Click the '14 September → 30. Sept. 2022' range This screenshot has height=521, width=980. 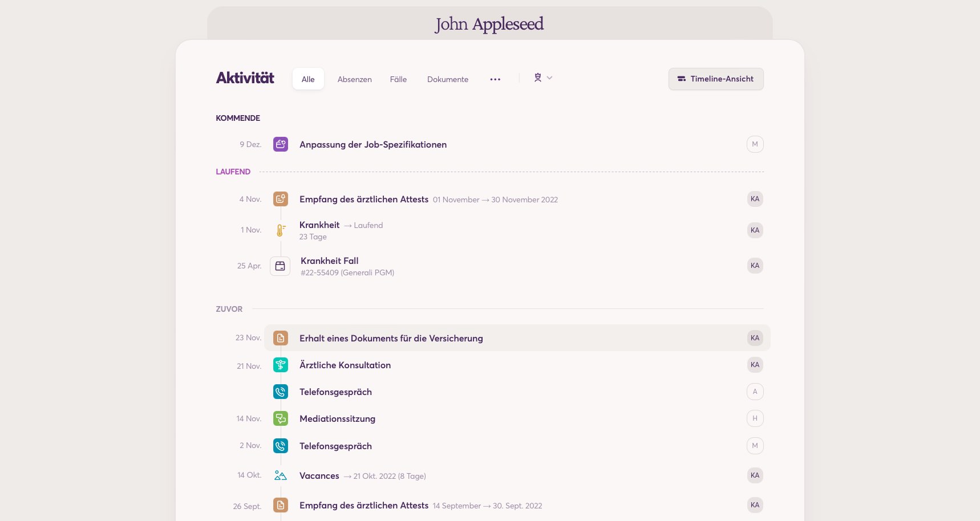pos(487,506)
